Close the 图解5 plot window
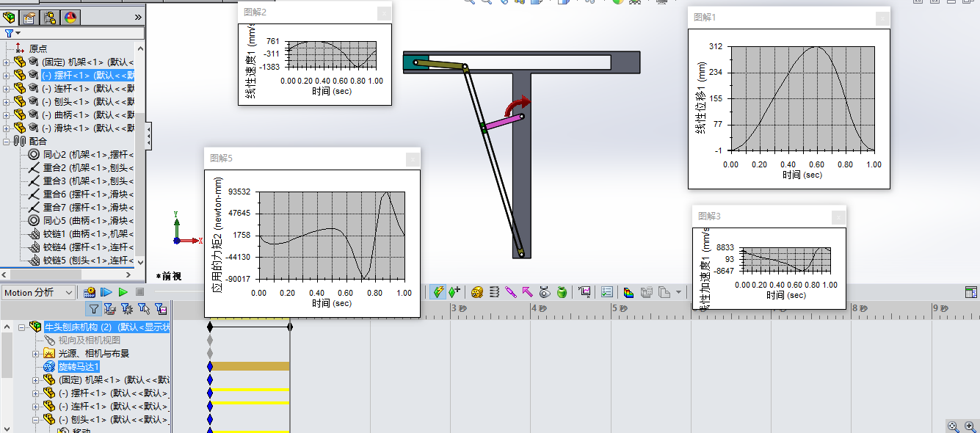Image resolution: width=980 pixels, height=433 pixels. point(413,159)
